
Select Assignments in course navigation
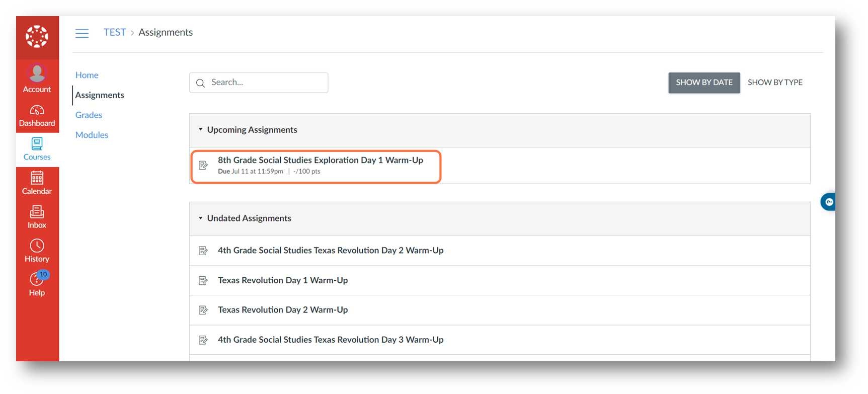(x=100, y=95)
